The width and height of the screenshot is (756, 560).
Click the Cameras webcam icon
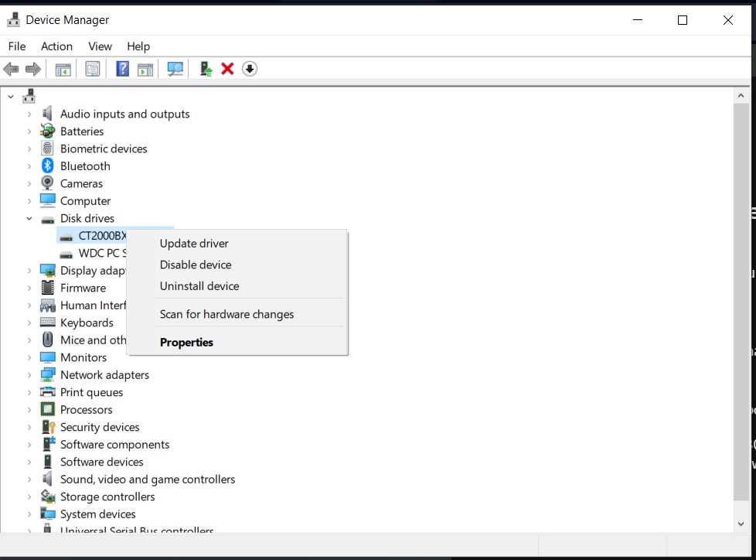(x=47, y=183)
